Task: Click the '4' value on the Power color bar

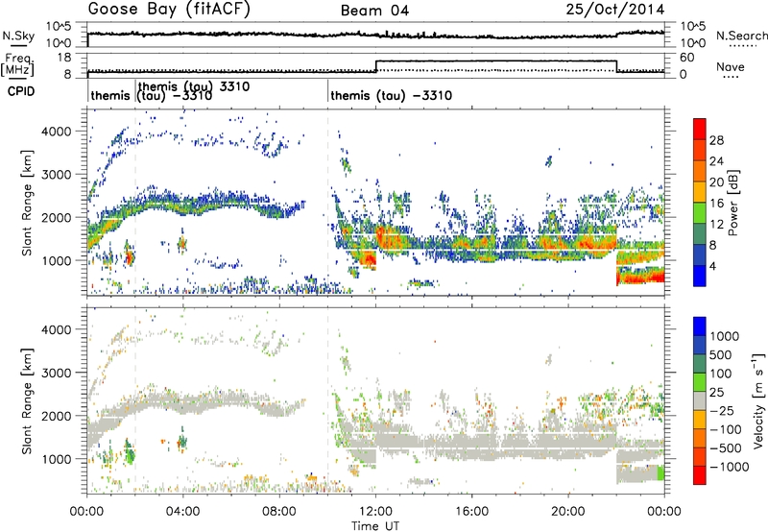Action: coord(713,266)
